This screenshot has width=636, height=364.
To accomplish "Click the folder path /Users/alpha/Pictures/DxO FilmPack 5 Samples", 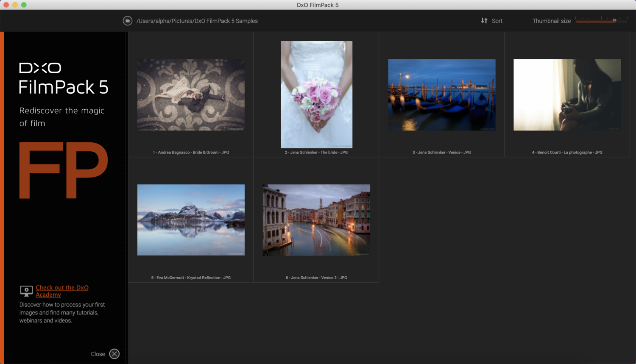I will tap(197, 21).
